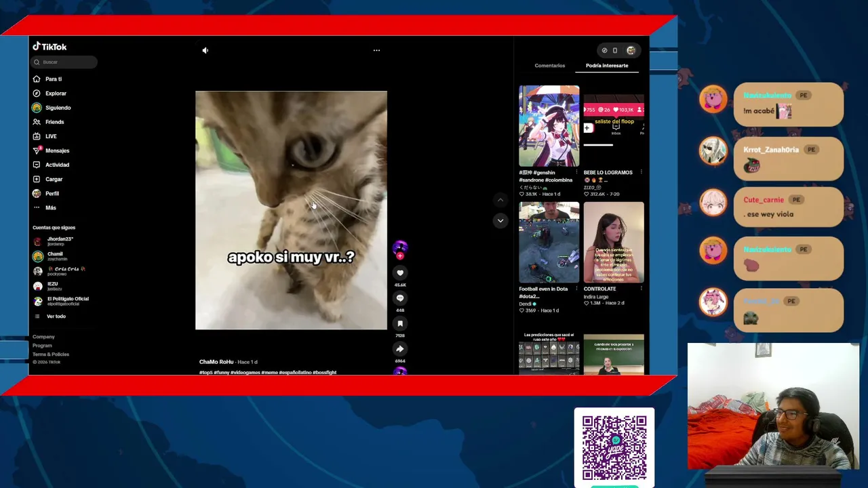The height and width of the screenshot is (488, 868).
Task: Open options for BEBE LO LOGRAMOS video
Action: (641, 172)
